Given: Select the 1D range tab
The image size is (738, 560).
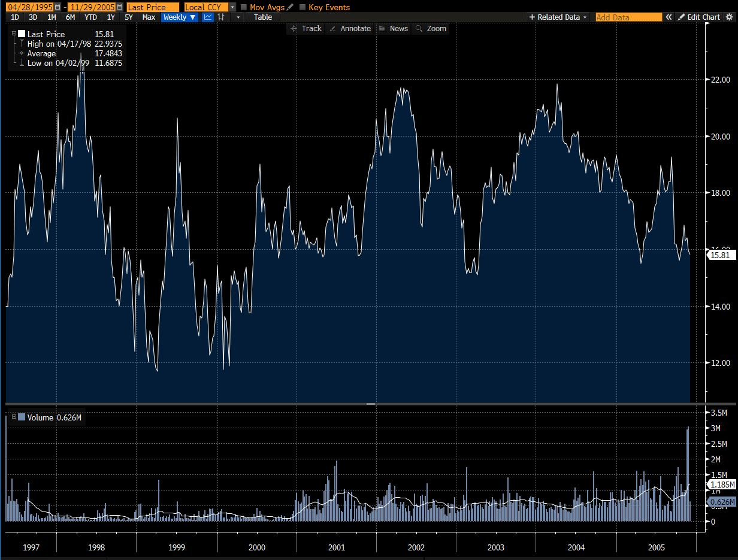Looking at the screenshot, I should [16, 17].
